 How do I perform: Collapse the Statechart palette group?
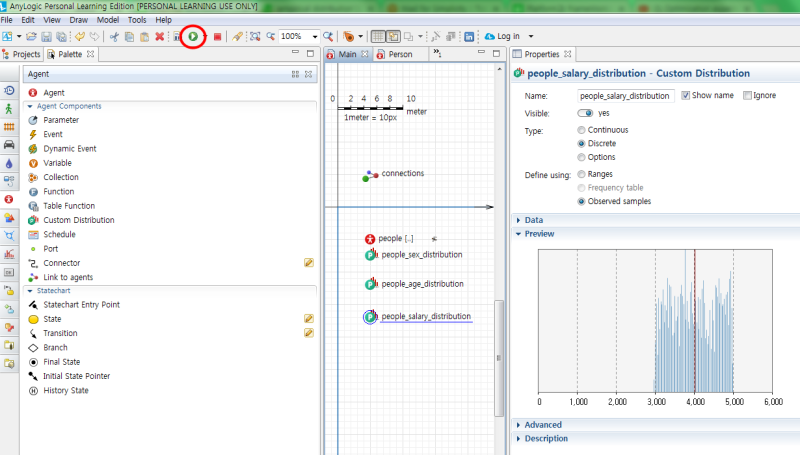tap(30, 291)
